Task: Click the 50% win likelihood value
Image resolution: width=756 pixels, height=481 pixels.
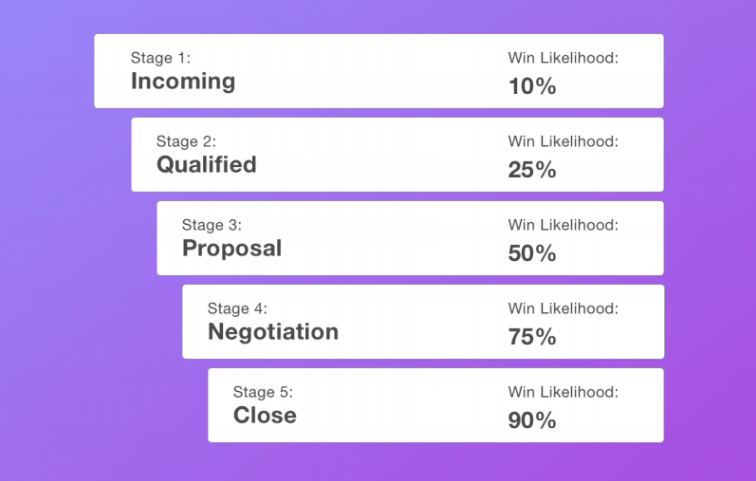Action: [532, 253]
